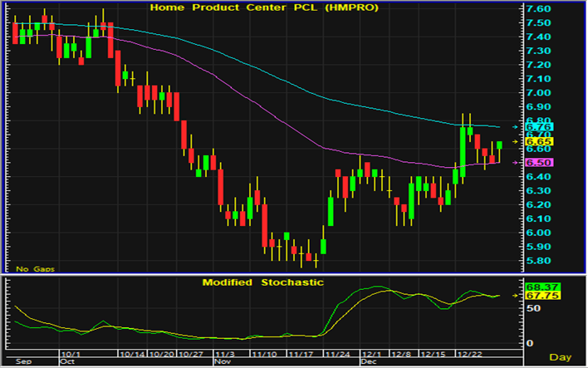Click the magenta arrow marker beside 6.50

(x=517, y=163)
